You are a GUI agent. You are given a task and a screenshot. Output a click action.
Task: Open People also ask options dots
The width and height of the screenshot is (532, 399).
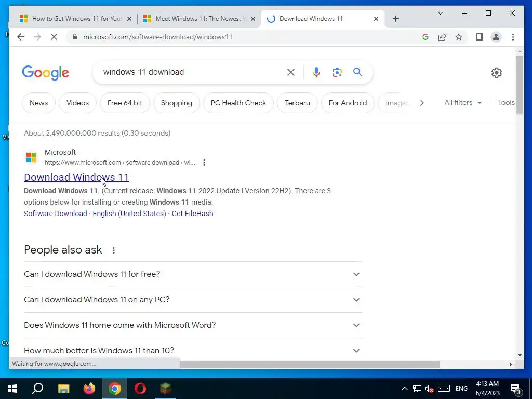point(114,250)
